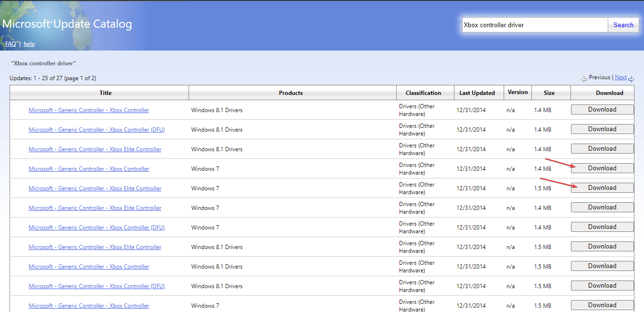The width and height of the screenshot is (644, 312).
Task: Download Windows 7 Xbox Elite Controller 1.4 MB driver
Action: pos(602,208)
